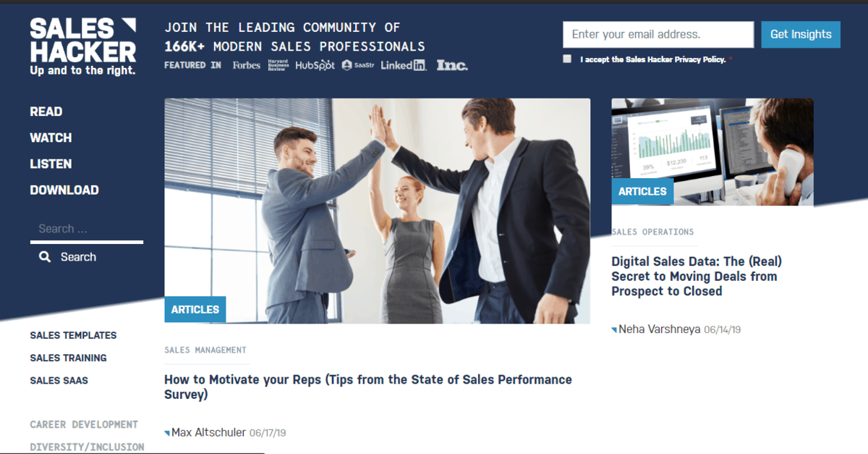Viewport: 868px width, 454px height.
Task: Click the search magnifier icon
Action: (x=45, y=257)
